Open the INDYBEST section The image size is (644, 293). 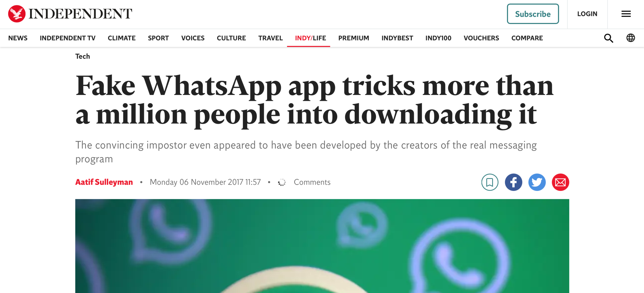(397, 38)
